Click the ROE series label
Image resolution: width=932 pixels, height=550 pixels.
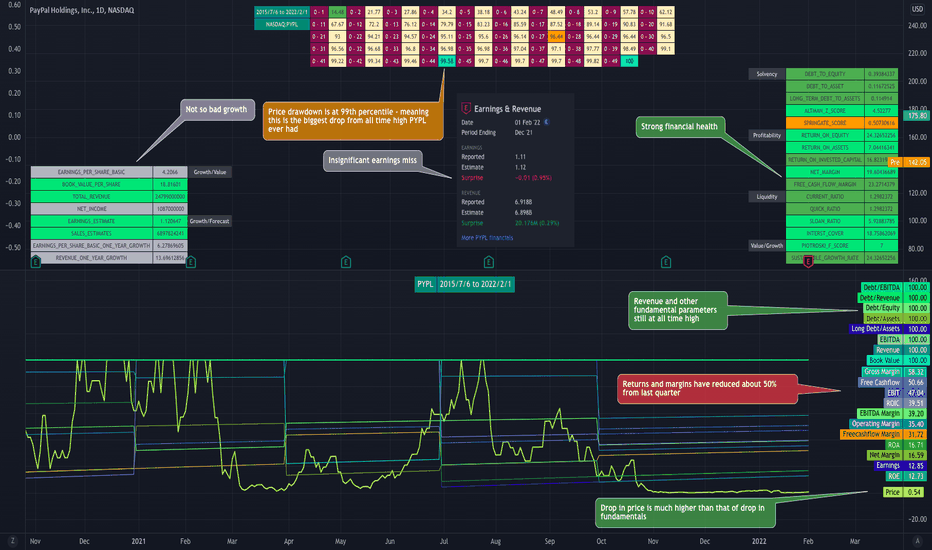pyautogui.click(x=893, y=476)
